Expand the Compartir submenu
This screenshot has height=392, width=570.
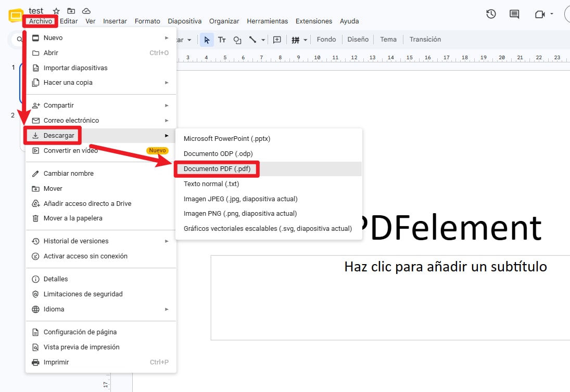(100, 105)
